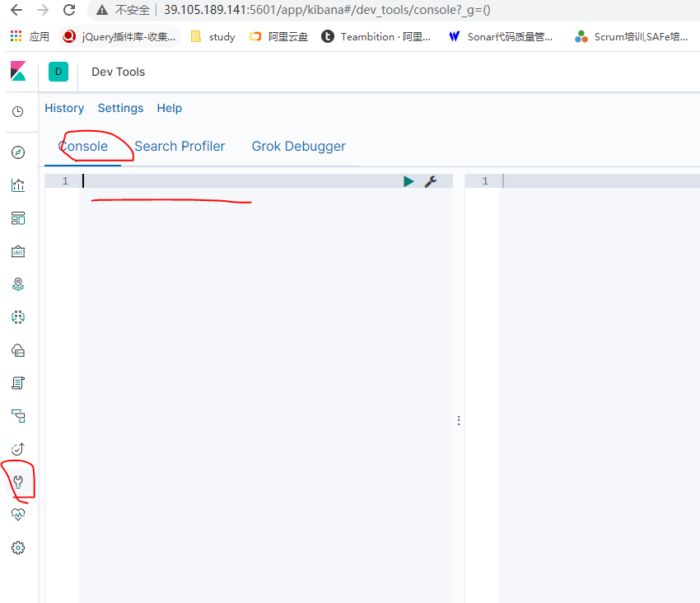Click the Dev Tools breadcrumb title

pos(119,72)
